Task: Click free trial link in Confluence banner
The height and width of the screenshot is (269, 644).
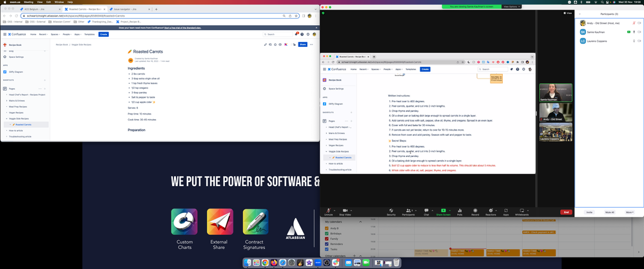Action: click(x=183, y=28)
